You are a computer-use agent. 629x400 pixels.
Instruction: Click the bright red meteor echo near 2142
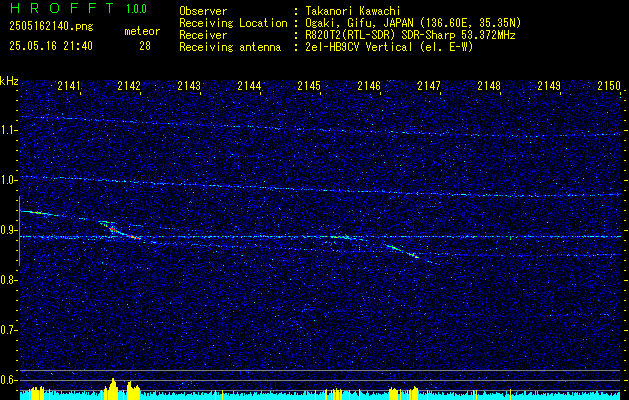tap(120, 231)
